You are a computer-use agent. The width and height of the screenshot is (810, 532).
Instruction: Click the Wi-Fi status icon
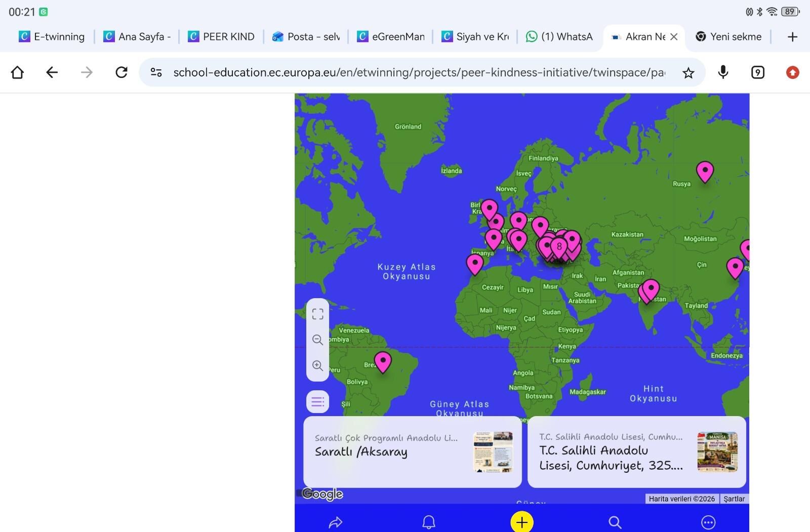772,12
